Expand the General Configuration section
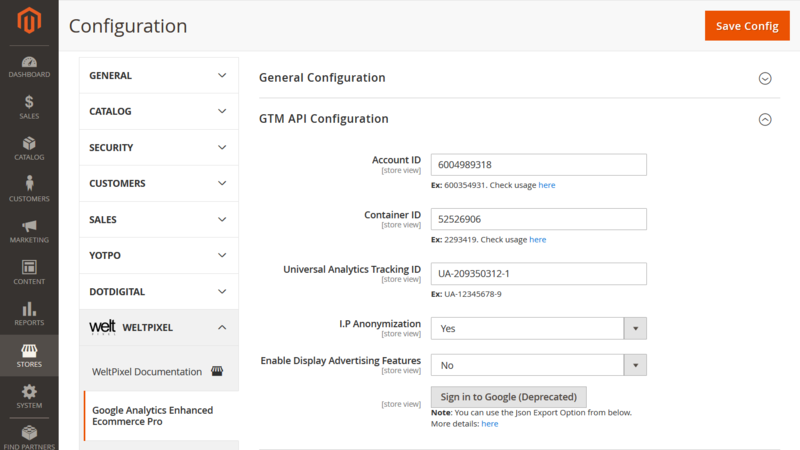The height and width of the screenshot is (450, 800). (x=519, y=78)
